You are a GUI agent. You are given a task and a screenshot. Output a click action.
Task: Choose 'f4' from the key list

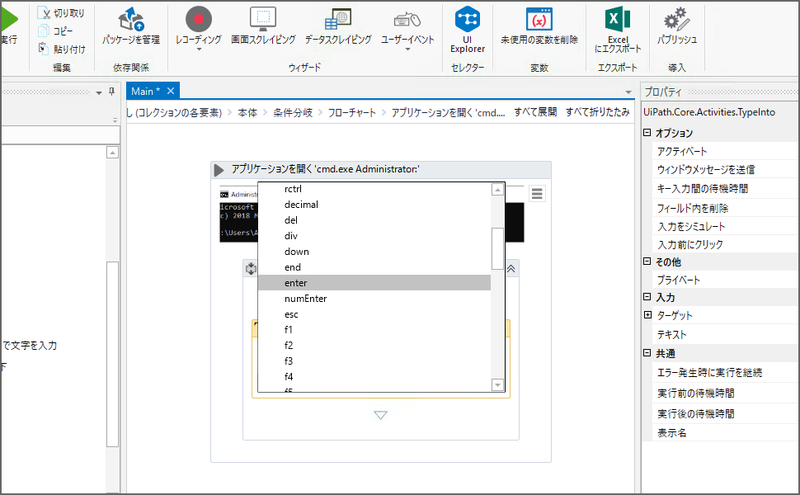tap(374, 377)
